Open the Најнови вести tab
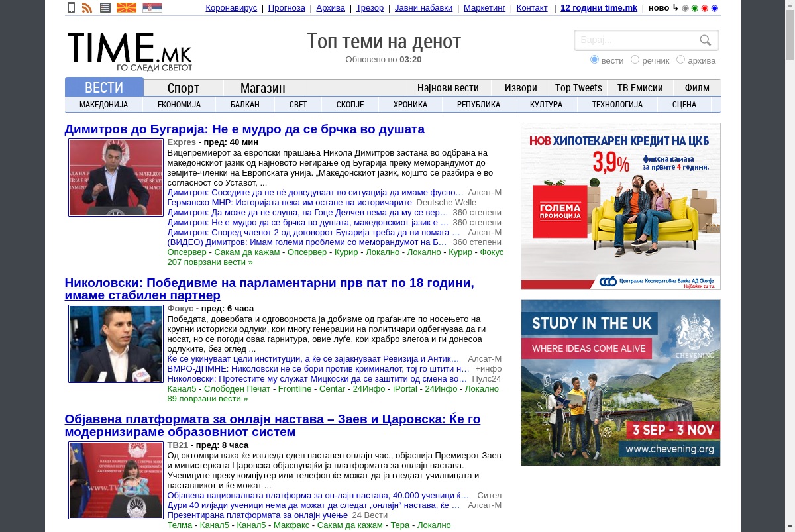 448,87
